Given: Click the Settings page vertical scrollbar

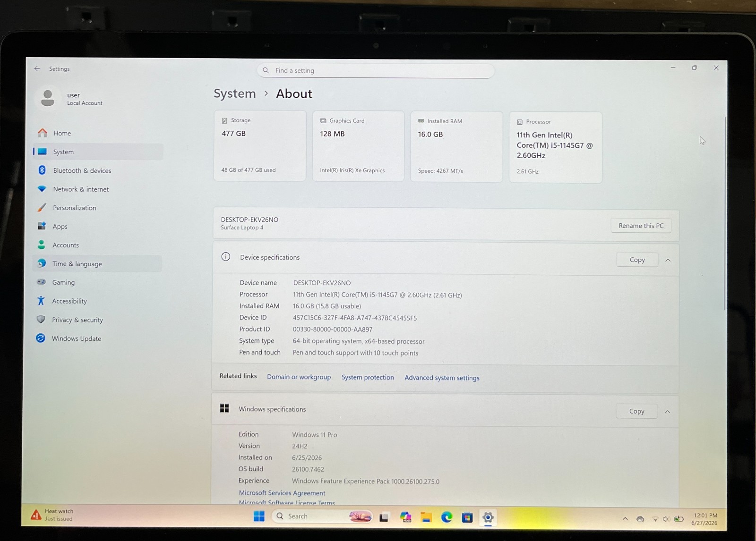Looking at the screenshot, I should [724, 213].
